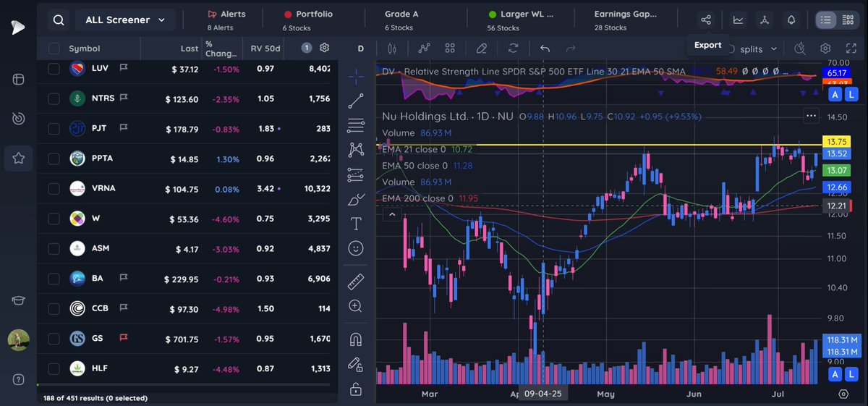Check the HLF row checkbox
Image resolution: width=868 pixels, height=406 pixels.
tap(54, 368)
